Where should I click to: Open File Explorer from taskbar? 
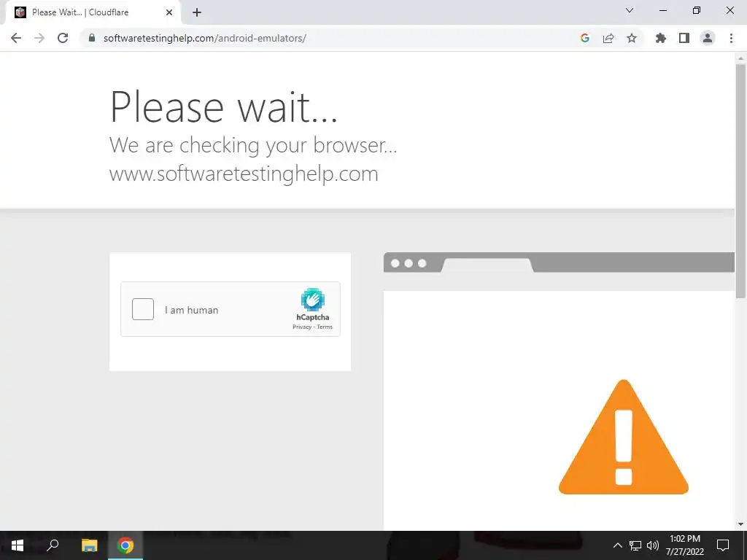click(x=89, y=545)
